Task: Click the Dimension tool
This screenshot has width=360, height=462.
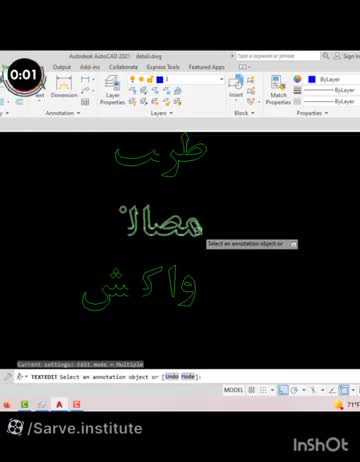Action: pos(64,87)
